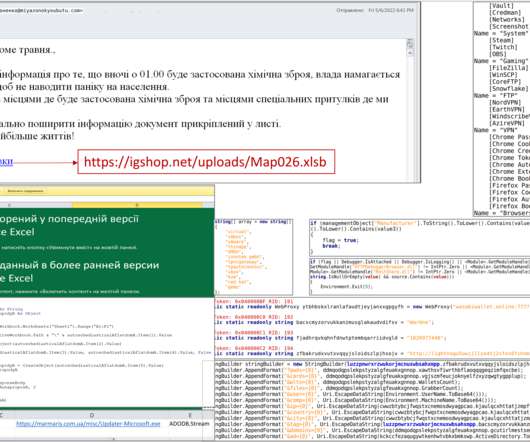Click the [WinSCP] entry
This screenshot has height=442, width=530.
point(503,75)
